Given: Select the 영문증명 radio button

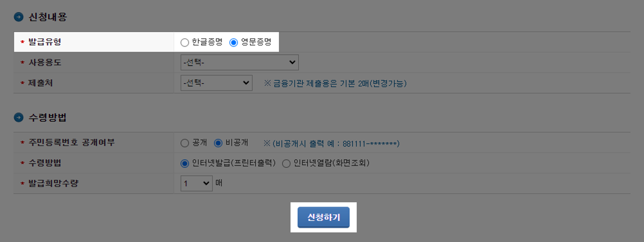Looking at the screenshot, I should tap(234, 43).
